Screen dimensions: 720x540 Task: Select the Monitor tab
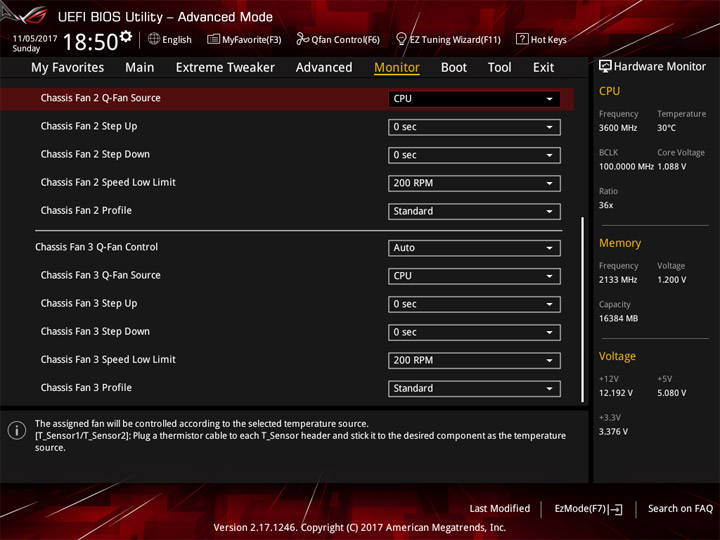[x=397, y=68]
